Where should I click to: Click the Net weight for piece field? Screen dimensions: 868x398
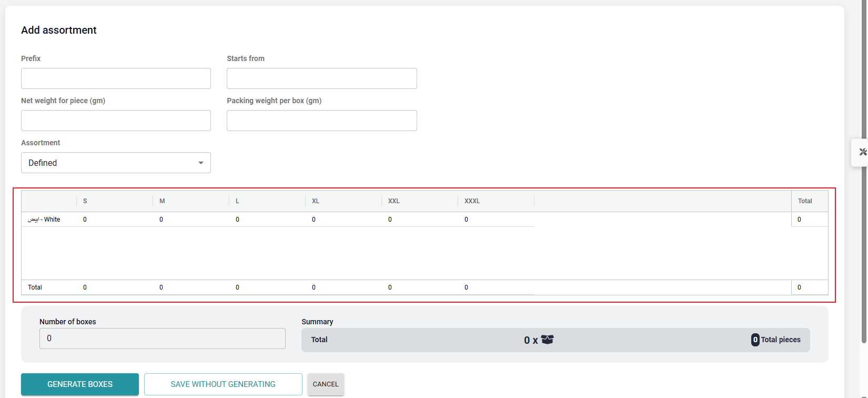click(116, 121)
